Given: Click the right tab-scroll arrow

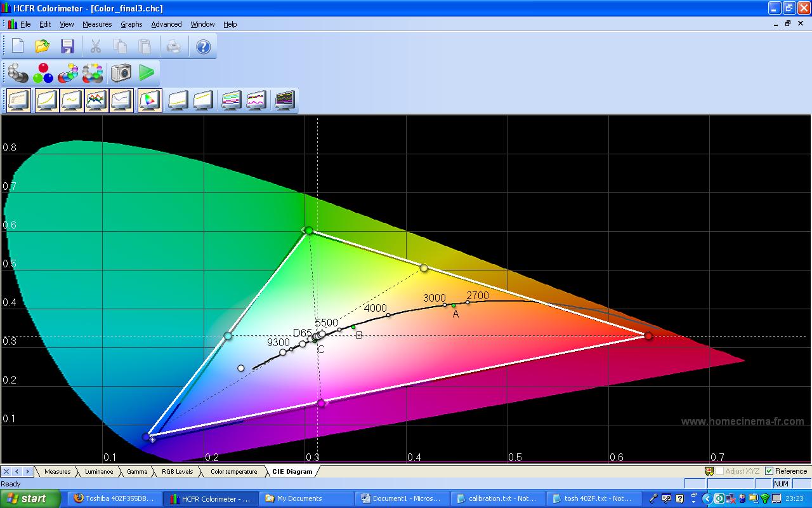Looking at the screenshot, I should pyautogui.click(x=27, y=471).
